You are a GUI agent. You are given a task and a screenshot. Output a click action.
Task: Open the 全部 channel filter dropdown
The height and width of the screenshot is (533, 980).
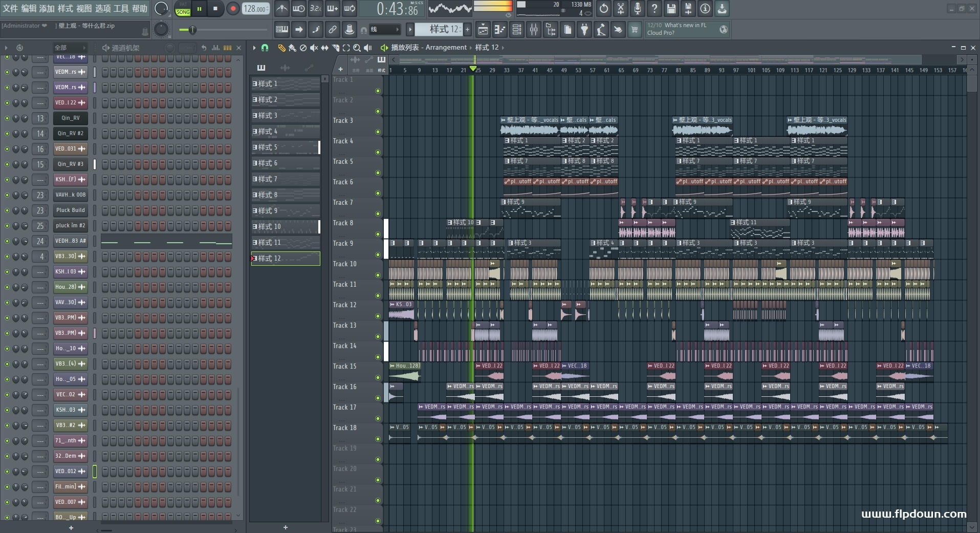tap(70, 48)
